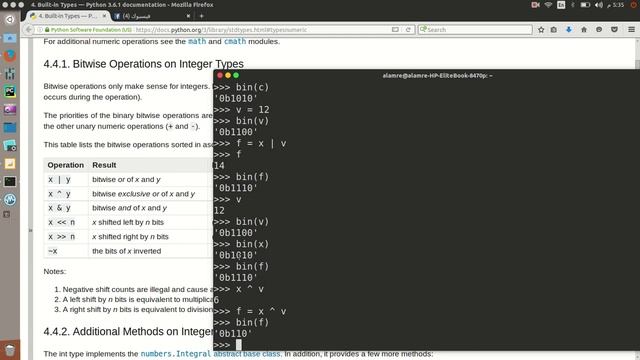
Task: Open the Ubuntu Dash search launcher
Action: [10, 19]
